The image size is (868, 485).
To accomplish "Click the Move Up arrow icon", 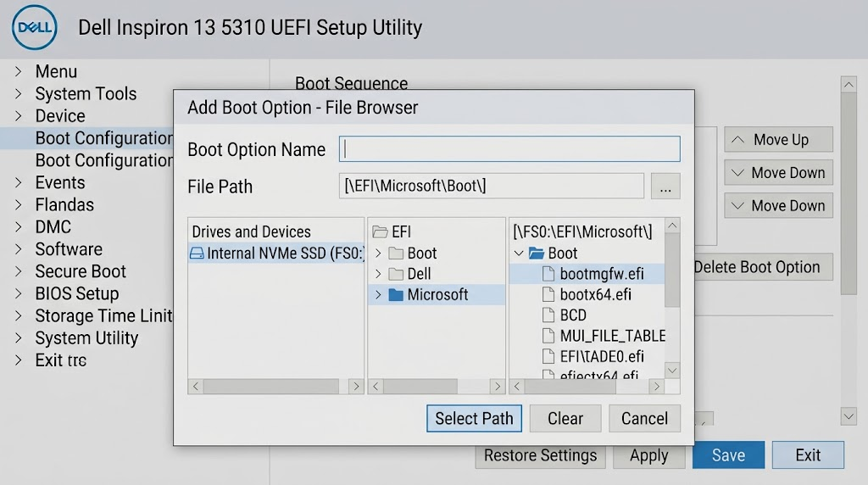I will click(737, 140).
